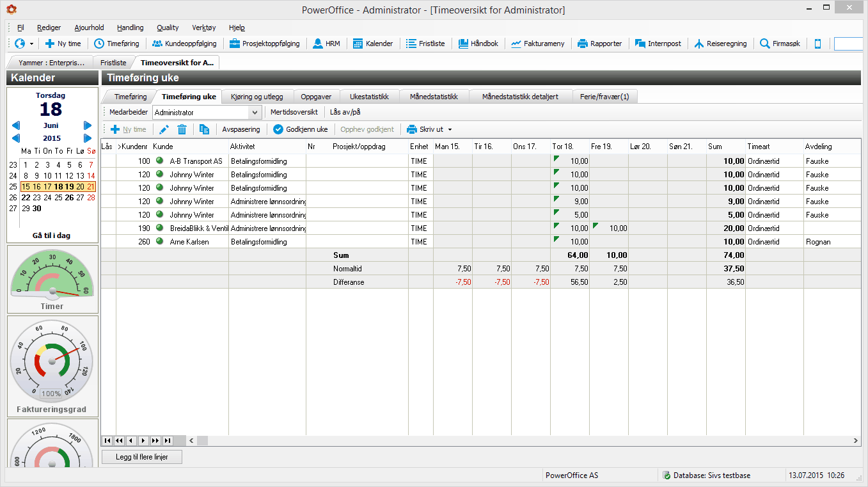Screen dimensions: 868x487
Task: Open the HRM module
Action: click(326, 44)
